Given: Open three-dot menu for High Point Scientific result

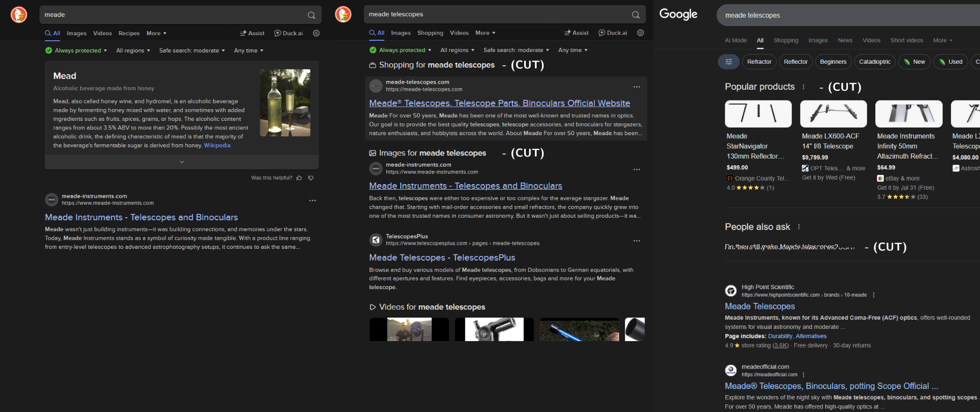Looking at the screenshot, I should [874, 295].
